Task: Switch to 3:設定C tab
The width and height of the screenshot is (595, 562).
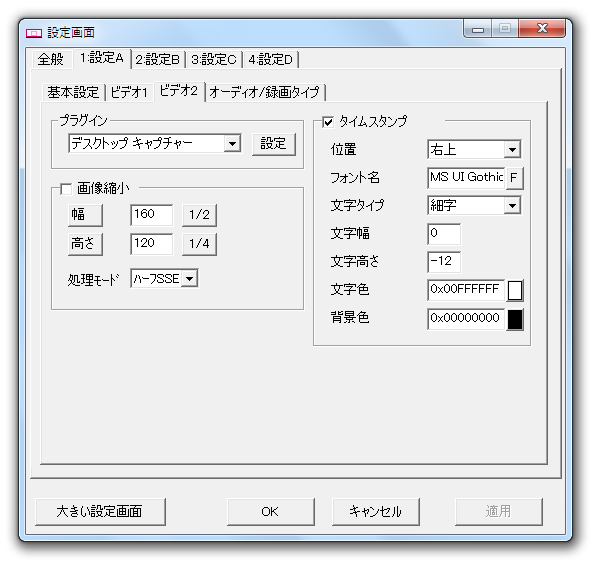Action: [214, 60]
